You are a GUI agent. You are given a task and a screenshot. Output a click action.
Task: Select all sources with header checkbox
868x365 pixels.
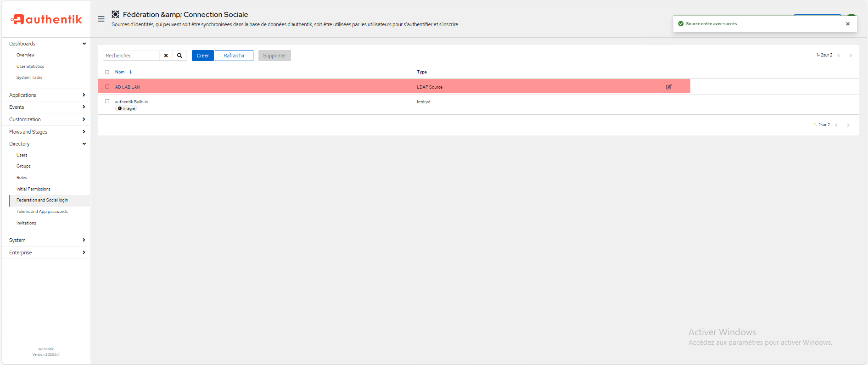click(107, 72)
